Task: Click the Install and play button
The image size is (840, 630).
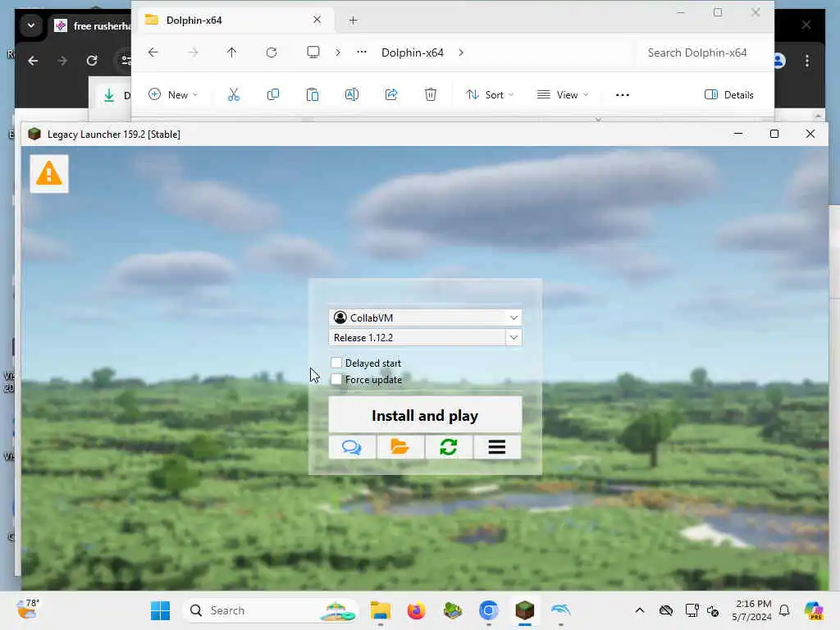Action: coord(425,415)
